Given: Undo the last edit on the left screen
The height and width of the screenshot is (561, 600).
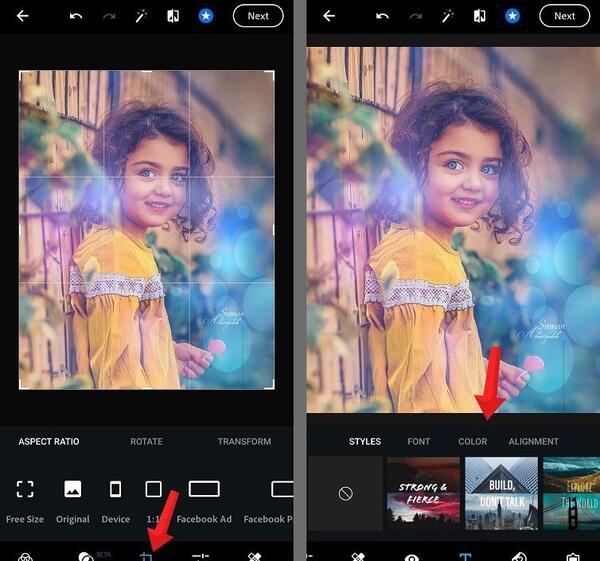Looking at the screenshot, I should [76, 16].
